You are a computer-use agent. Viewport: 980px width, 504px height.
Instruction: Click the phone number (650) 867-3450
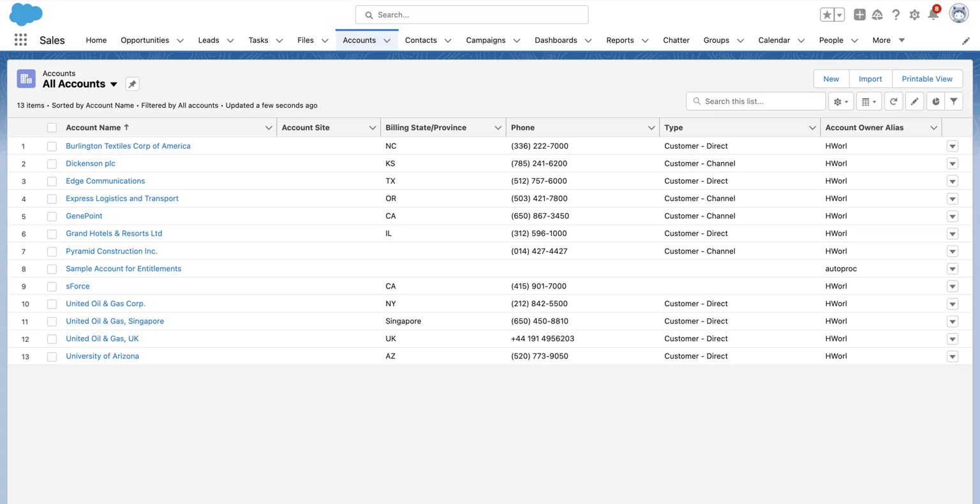540,216
